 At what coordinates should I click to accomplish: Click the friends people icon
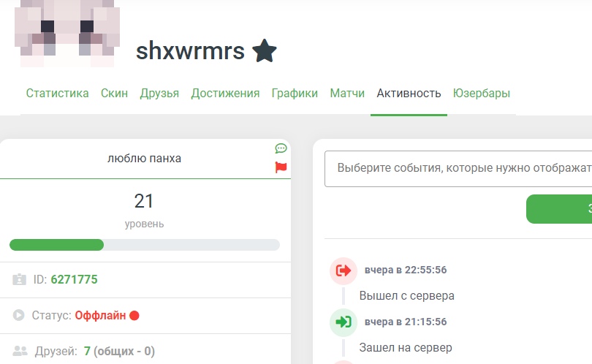pyautogui.click(x=20, y=352)
